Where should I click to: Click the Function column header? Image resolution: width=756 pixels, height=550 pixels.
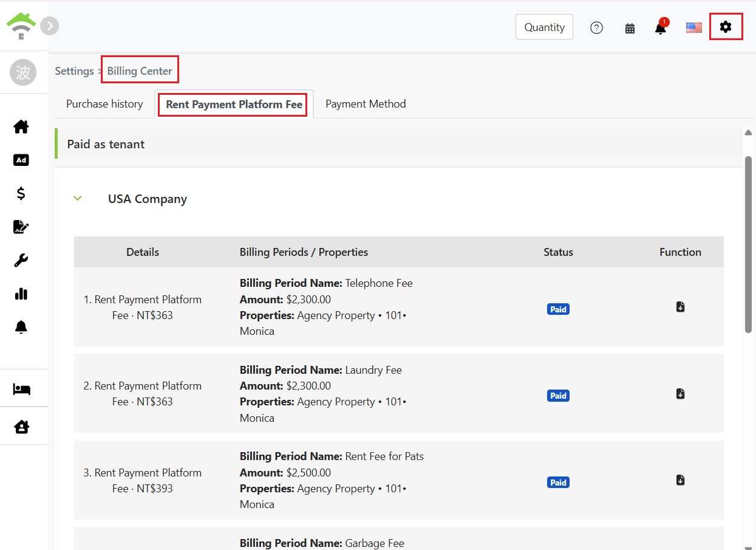coord(680,252)
